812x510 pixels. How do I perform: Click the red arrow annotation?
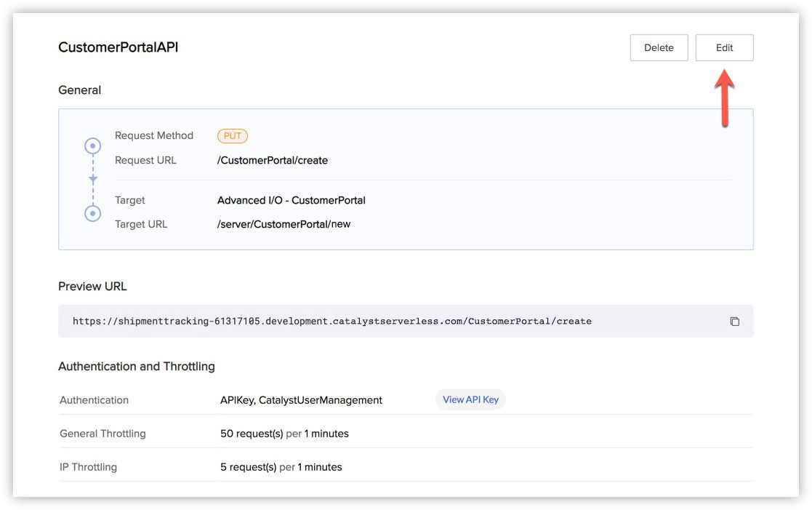724,97
